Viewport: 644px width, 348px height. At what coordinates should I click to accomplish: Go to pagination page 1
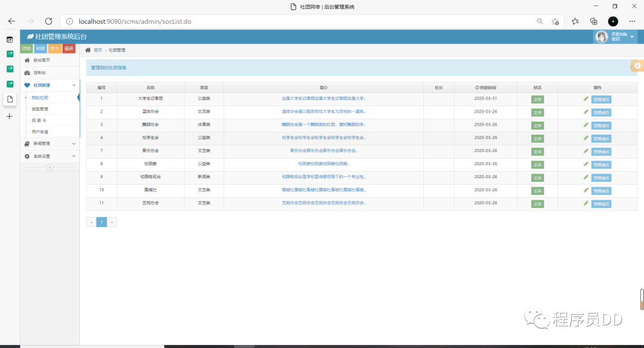pyautogui.click(x=101, y=222)
